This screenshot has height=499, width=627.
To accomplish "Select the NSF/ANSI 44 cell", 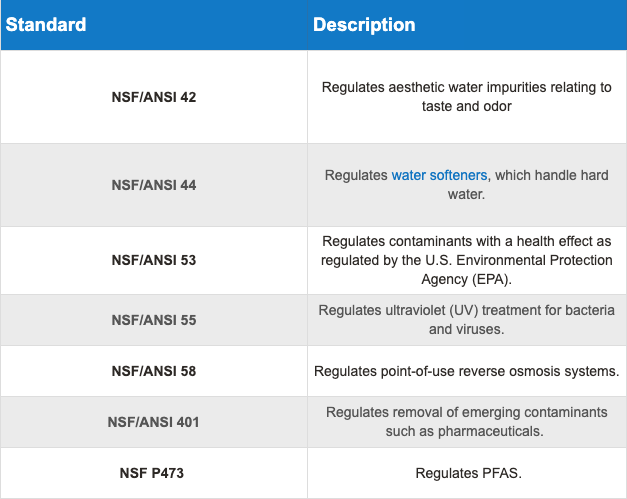I will (x=153, y=184).
